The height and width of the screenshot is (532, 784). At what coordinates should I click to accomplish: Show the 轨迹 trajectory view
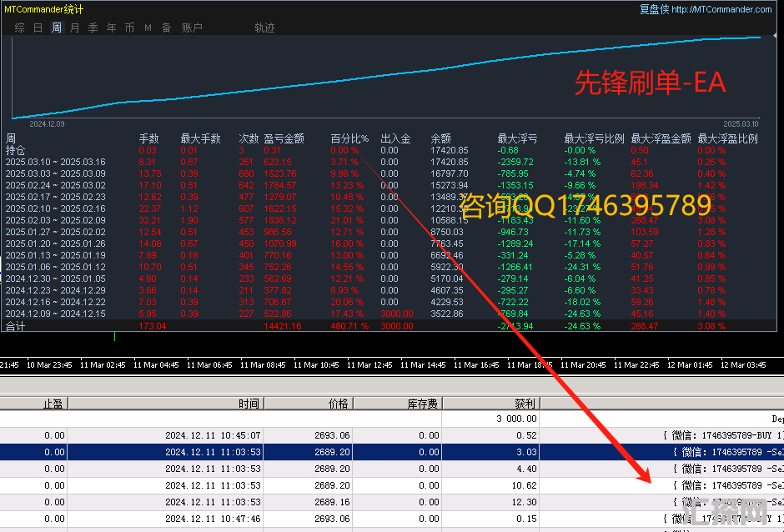[264, 28]
